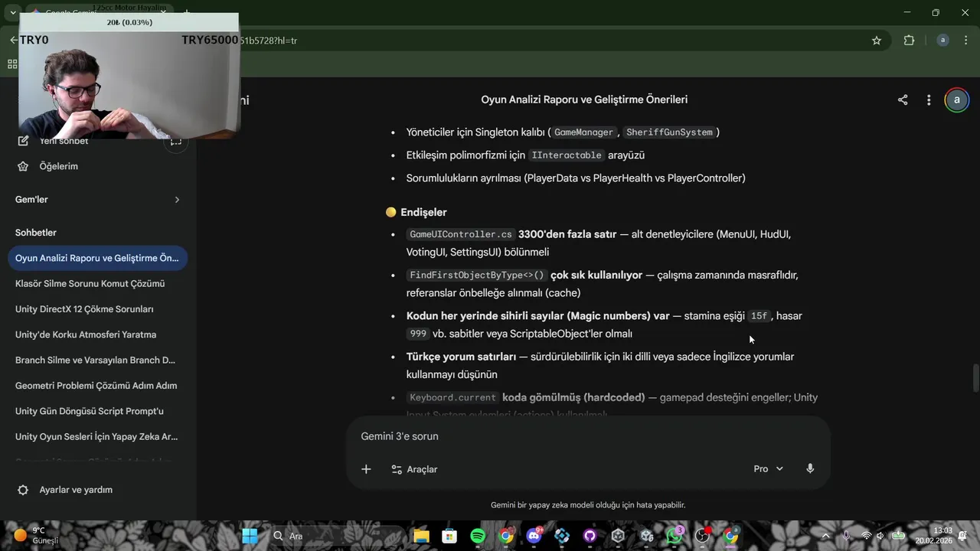980x551 pixels.
Task: Open Wi-Fi network tray icon
Action: click(866, 536)
